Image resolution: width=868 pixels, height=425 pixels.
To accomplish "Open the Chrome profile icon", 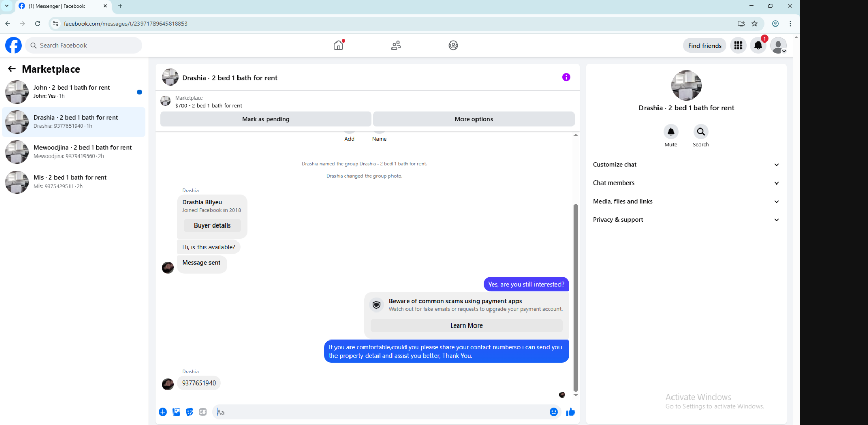I will tap(775, 24).
